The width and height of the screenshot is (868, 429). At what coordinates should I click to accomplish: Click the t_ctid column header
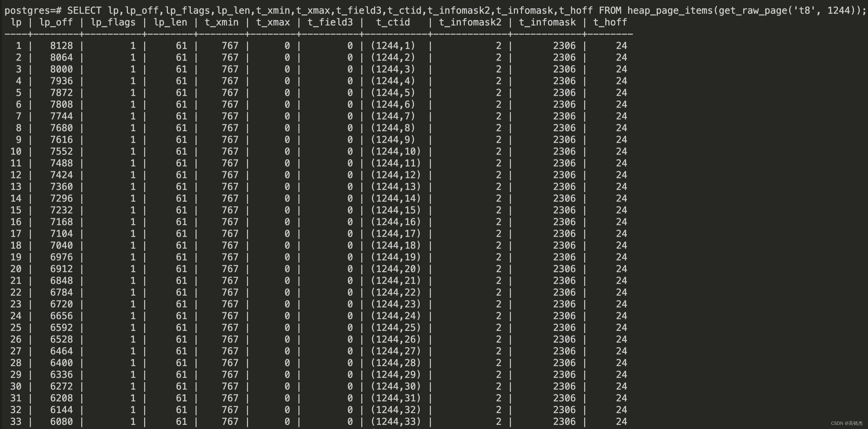coord(393,22)
